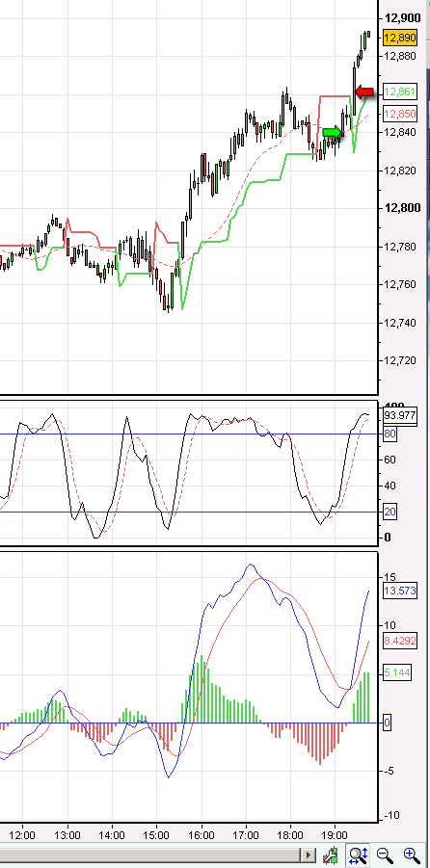Screen dimensions: 430x868
Task: Zoom in with the plus magnifier
Action: (x=411, y=855)
